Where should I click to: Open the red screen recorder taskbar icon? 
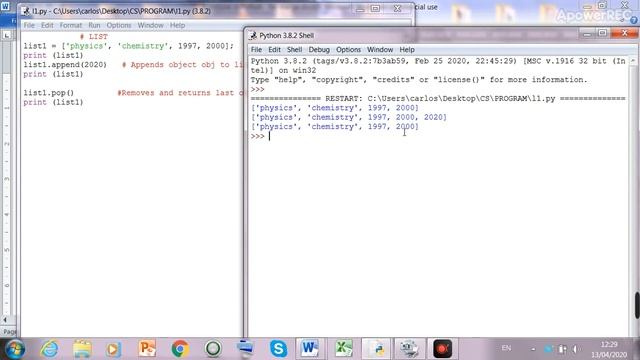(442, 349)
